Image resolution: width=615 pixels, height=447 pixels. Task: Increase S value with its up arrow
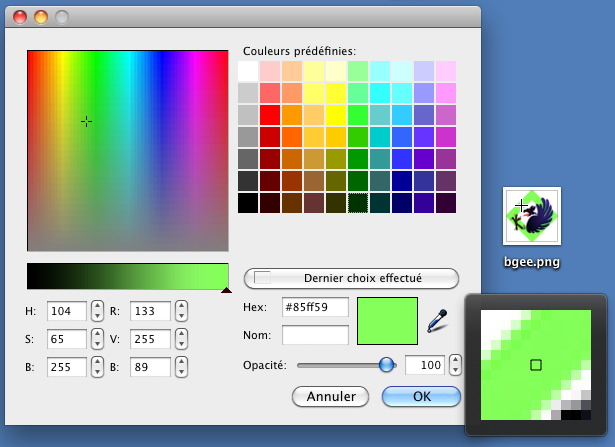(x=97, y=334)
